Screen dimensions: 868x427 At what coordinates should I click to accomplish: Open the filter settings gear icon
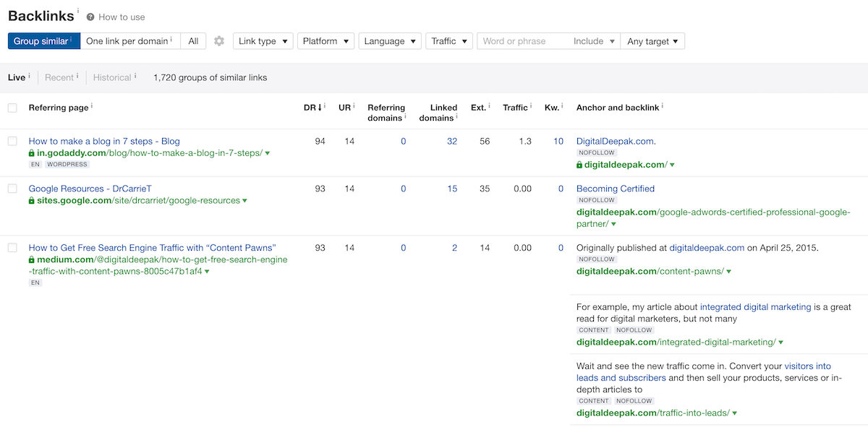click(x=219, y=41)
